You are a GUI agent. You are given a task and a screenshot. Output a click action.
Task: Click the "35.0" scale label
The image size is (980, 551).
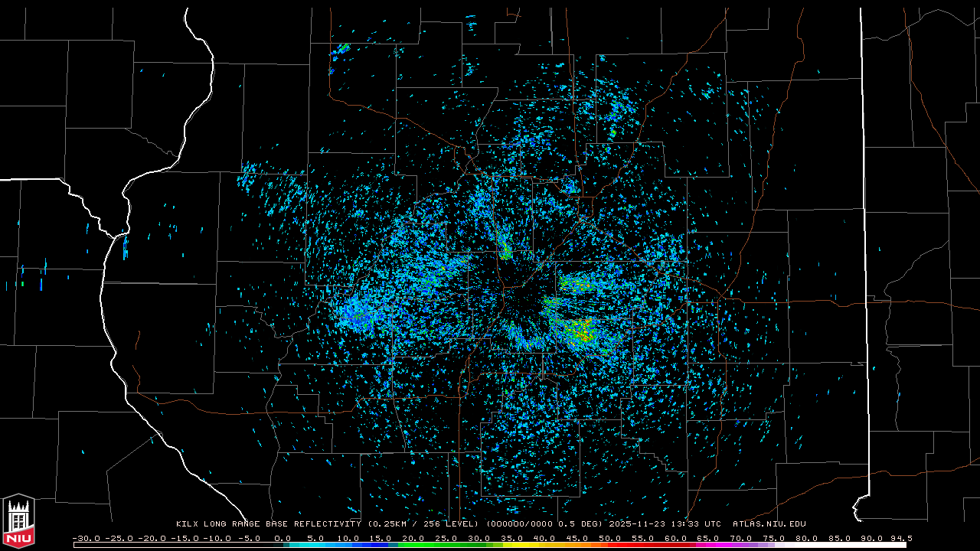(x=513, y=538)
